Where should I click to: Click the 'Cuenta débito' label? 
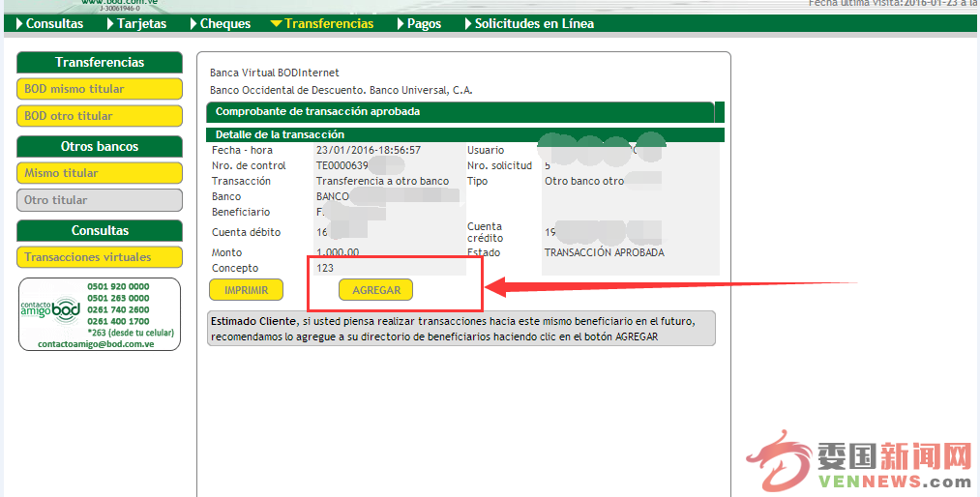pyautogui.click(x=247, y=232)
